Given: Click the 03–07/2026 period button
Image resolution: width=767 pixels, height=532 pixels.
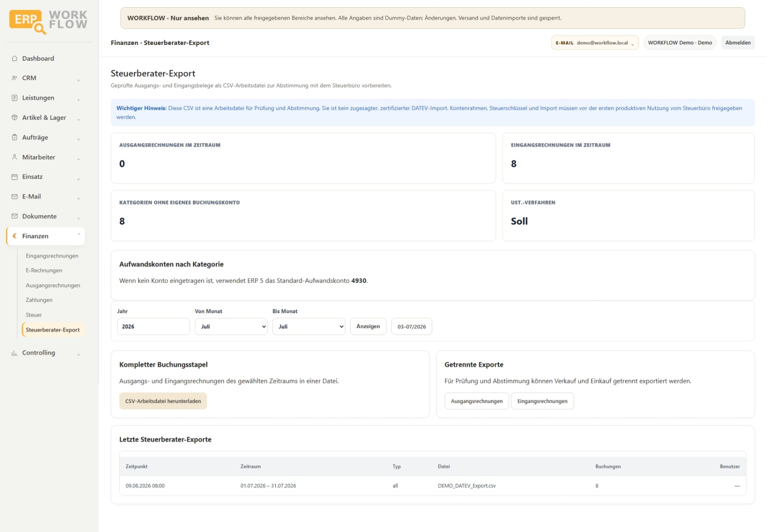Looking at the screenshot, I should coord(412,327).
